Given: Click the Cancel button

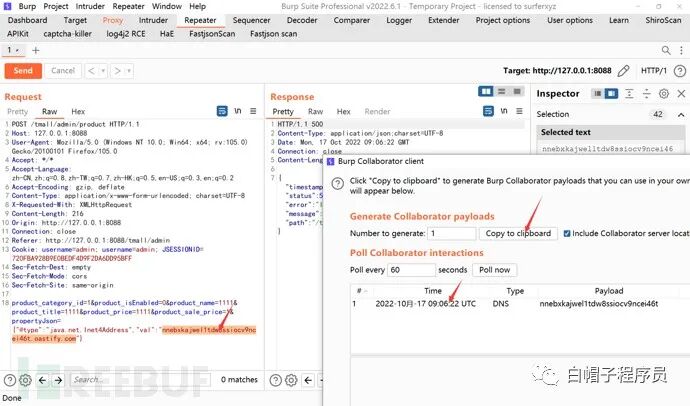Looking at the screenshot, I should point(63,71).
